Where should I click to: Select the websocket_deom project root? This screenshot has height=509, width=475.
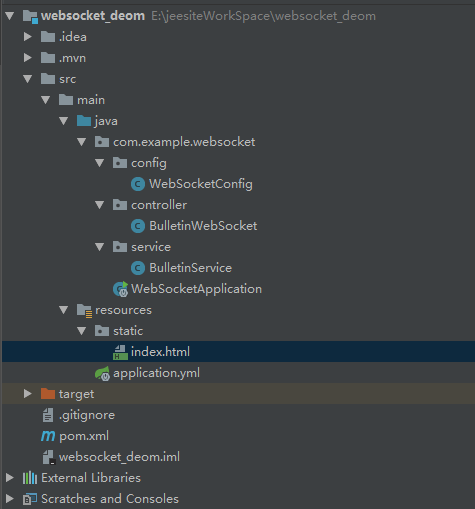coord(93,16)
